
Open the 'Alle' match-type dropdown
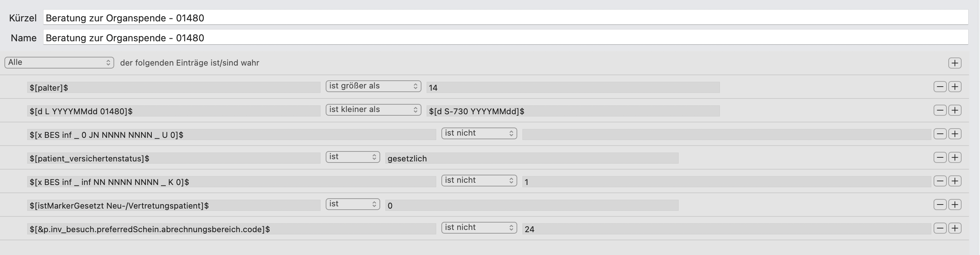pos(59,62)
